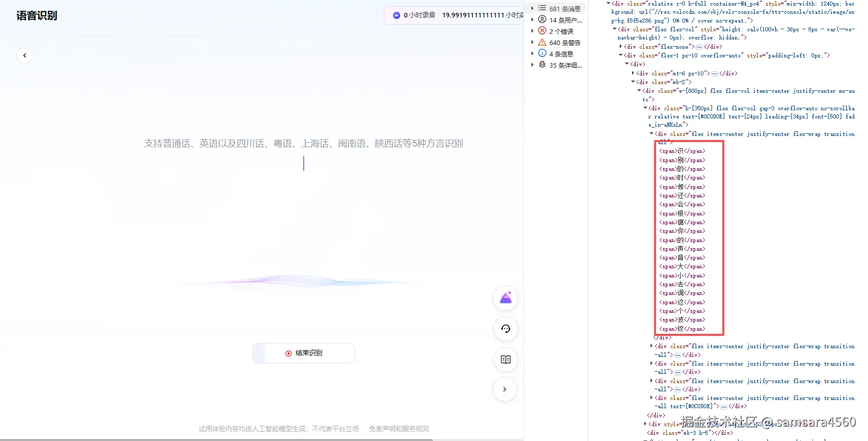This screenshot has width=868, height=441.
Task: Click the warning triangle beside 640 条警告
Action: click(542, 42)
